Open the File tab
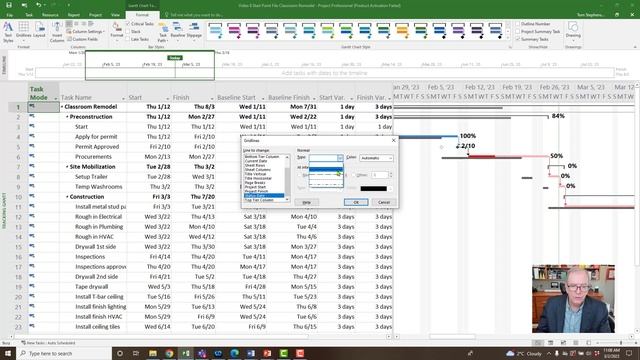 9,15
